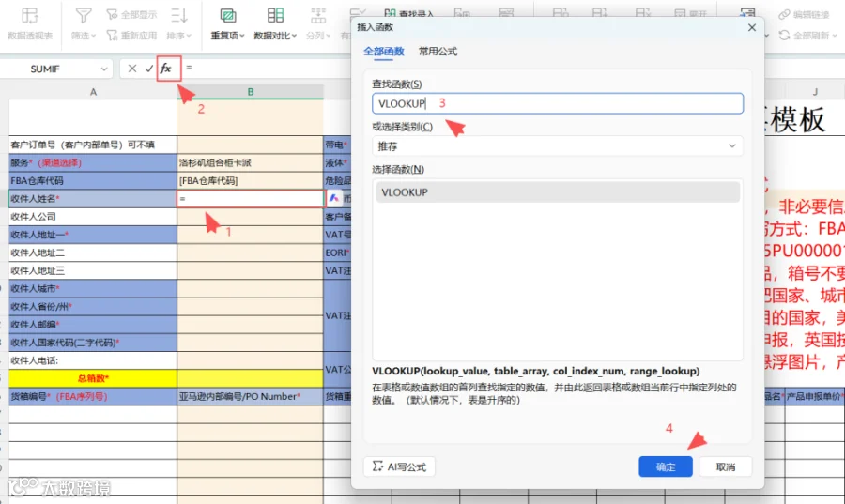Click the 收件人公司 cell
Screen dimensions: 845x504
[93, 217]
